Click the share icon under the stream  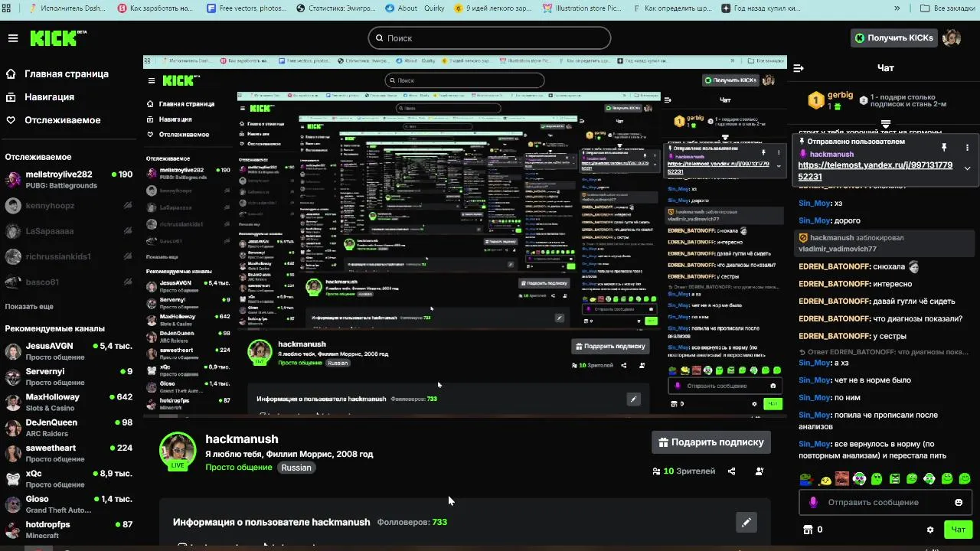(732, 471)
